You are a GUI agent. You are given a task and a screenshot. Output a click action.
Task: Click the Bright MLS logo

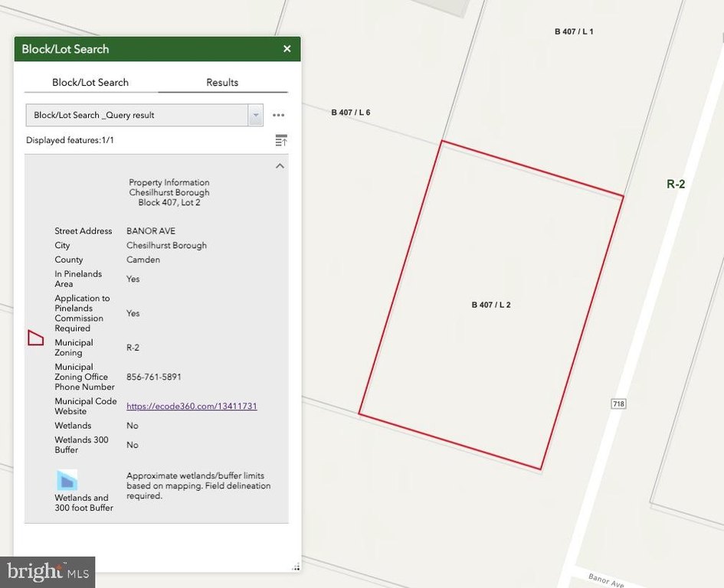pos(48,573)
